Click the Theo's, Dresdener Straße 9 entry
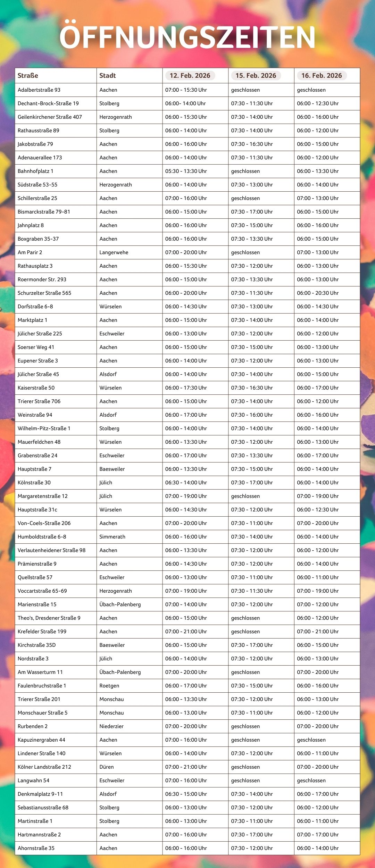The image size is (375, 868). click(49, 618)
